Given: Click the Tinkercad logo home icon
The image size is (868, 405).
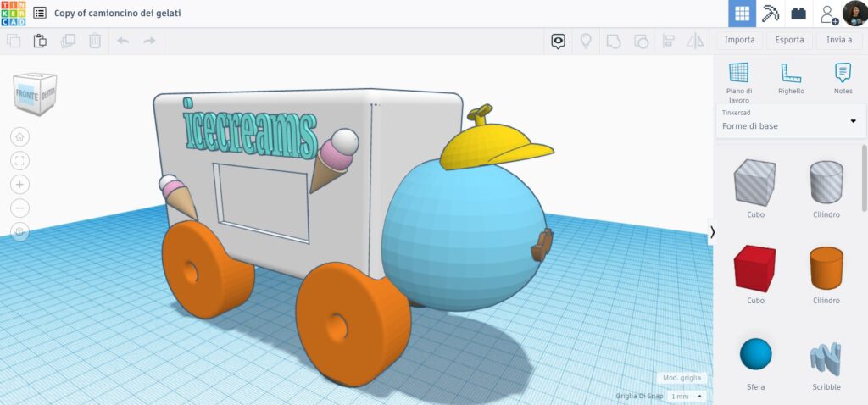Looking at the screenshot, I should [x=14, y=14].
